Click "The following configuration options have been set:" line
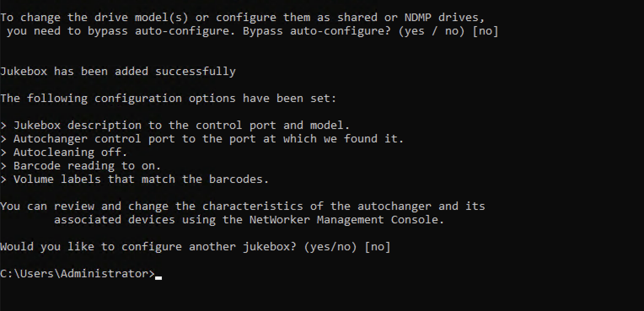Viewport: 644px width, 311px height. [168, 98]
